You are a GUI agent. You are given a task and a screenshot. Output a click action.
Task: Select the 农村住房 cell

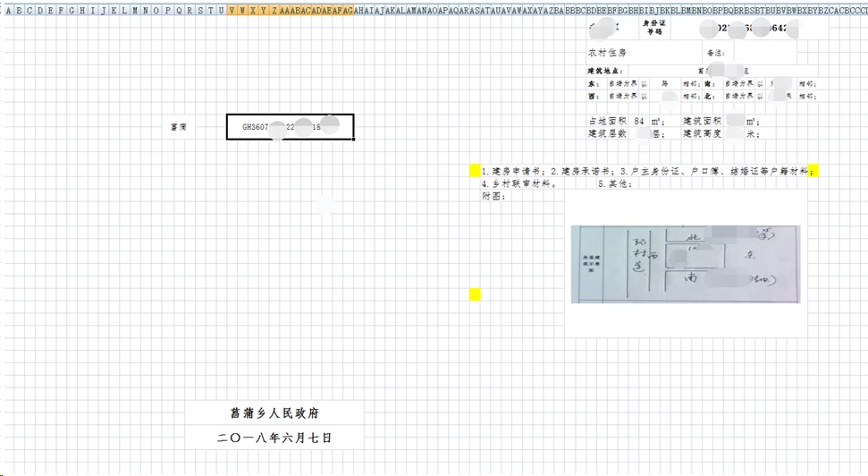[608, 54]
